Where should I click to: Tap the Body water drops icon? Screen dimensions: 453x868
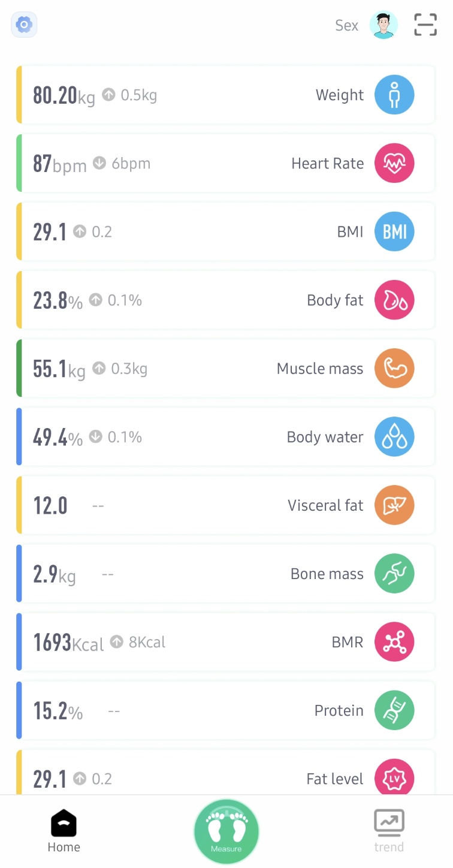pyautogui.click(x=394, y=436)
